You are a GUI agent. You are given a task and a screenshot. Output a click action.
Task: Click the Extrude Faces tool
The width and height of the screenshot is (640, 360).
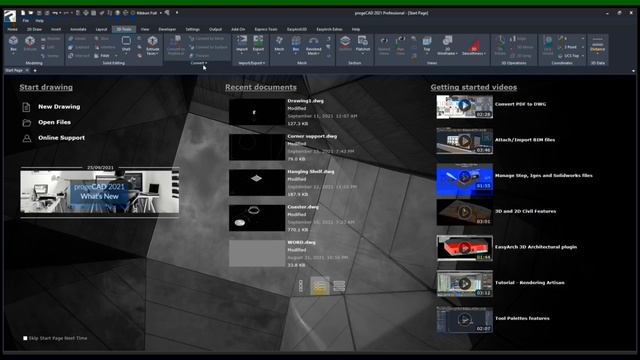click(x=153, y=45)
